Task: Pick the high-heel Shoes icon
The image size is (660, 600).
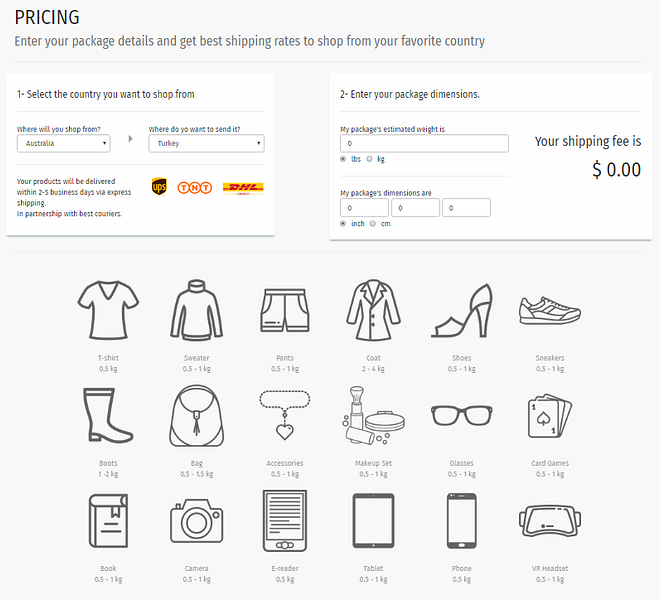Action: point(462,311)
